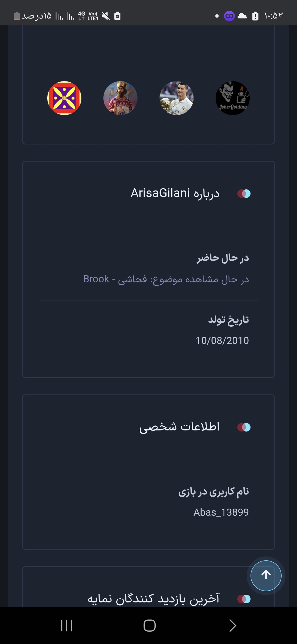Tap the اطلاعات شخصی section heading

point(179,427)
